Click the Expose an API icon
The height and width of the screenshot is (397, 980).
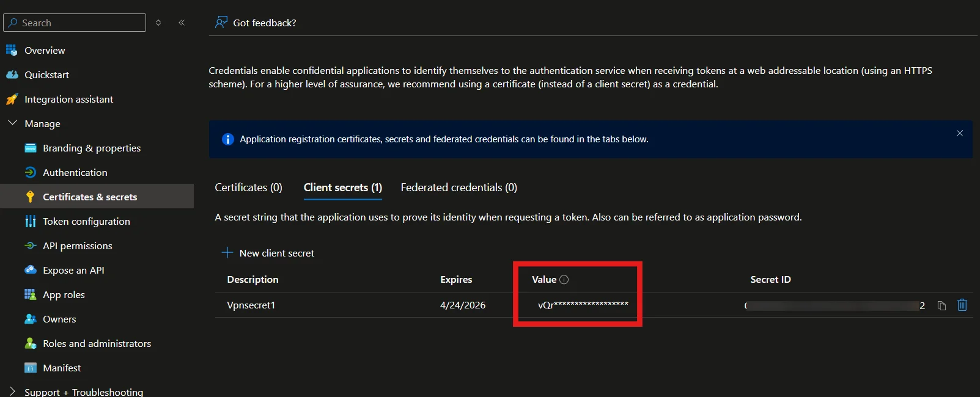pos(30,270)
